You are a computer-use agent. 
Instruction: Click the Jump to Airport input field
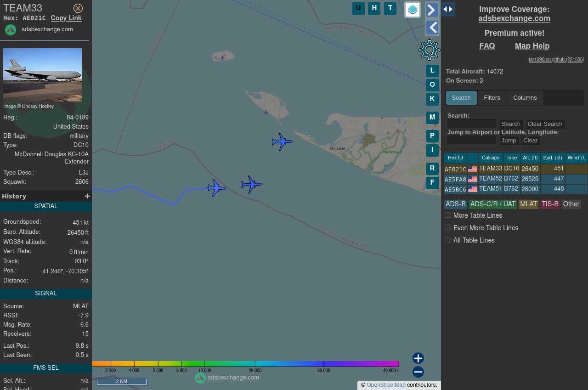click(x=472, y=140)
